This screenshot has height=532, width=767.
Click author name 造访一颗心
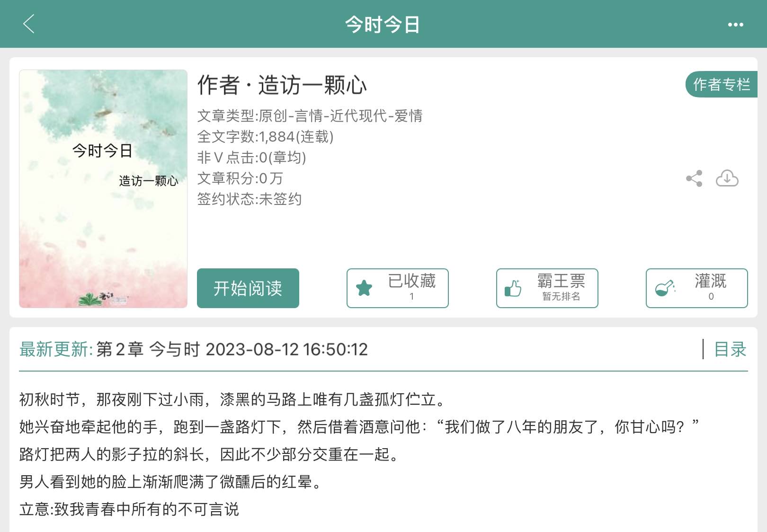point(312,85)
